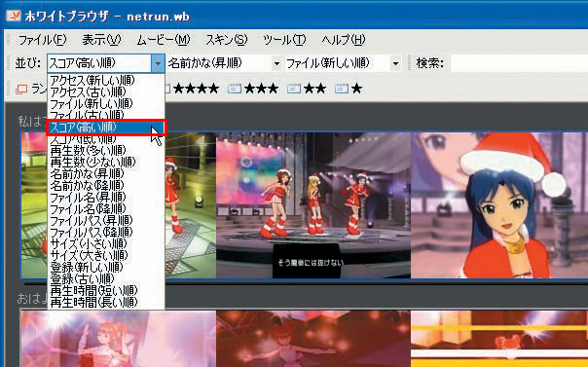The image size is (588, 367).
Task: Open the ツール(T) menu
Action: pos(284,40)
